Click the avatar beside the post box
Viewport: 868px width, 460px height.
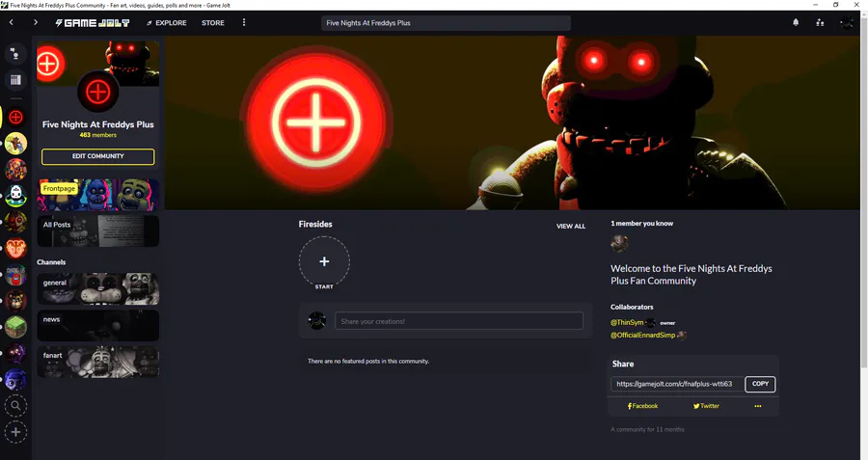pos(317,320)
